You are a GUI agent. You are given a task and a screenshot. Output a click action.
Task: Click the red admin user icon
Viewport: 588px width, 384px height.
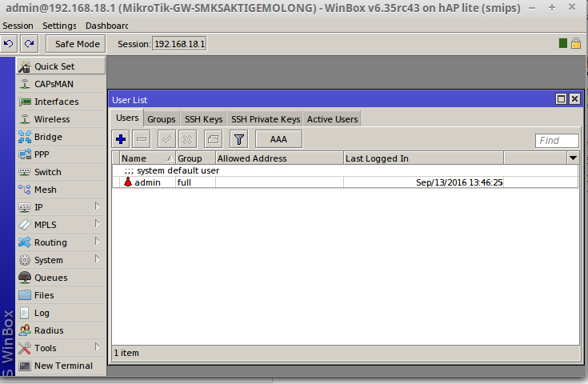[x=128, y=182]
